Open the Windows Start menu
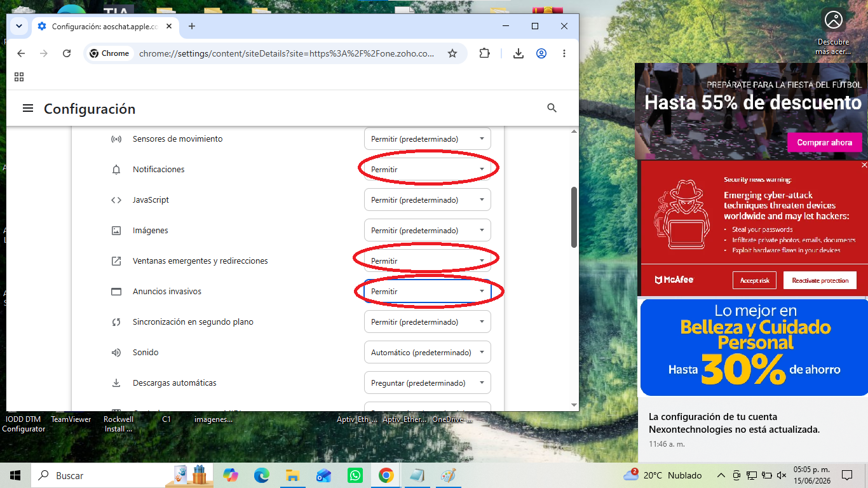The width and height of the screenshot is (868, 488). 15,475
